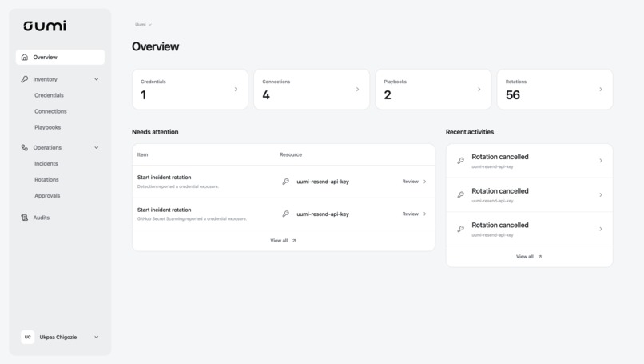The height and width of the screenshot is (364, 644).
Task: Open the Uumi breadcrumb dropdown
Action: [x=143, y=25]
